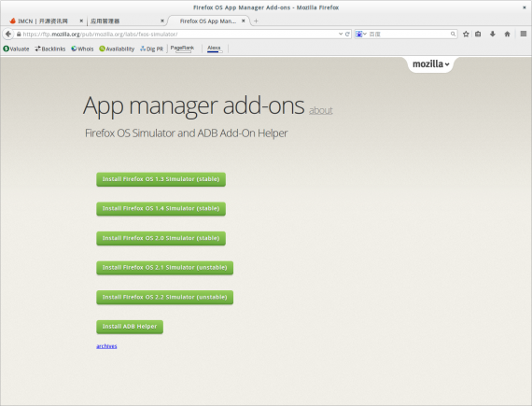Open the downloads arrow icon
This screenshot has width=532, height=406.
pos(493,34)
